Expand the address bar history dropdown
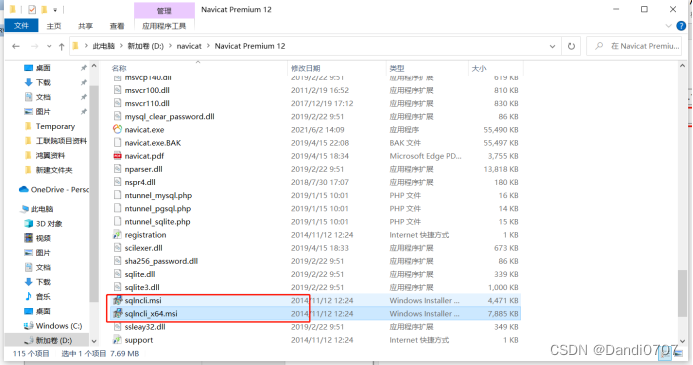 click(x=552, y=46)
